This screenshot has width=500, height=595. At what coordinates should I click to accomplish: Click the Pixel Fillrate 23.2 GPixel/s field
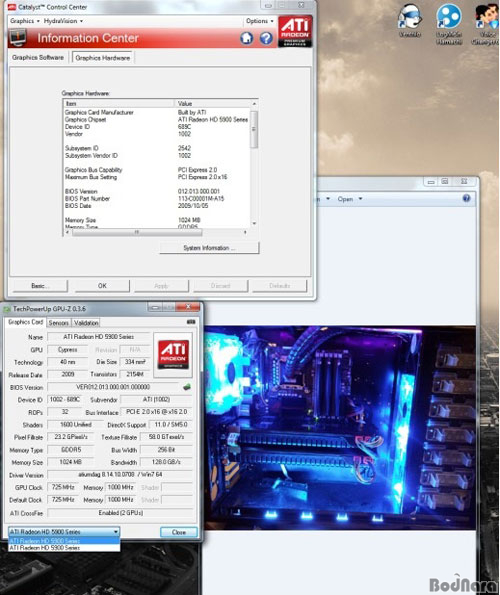pos(71,437)
